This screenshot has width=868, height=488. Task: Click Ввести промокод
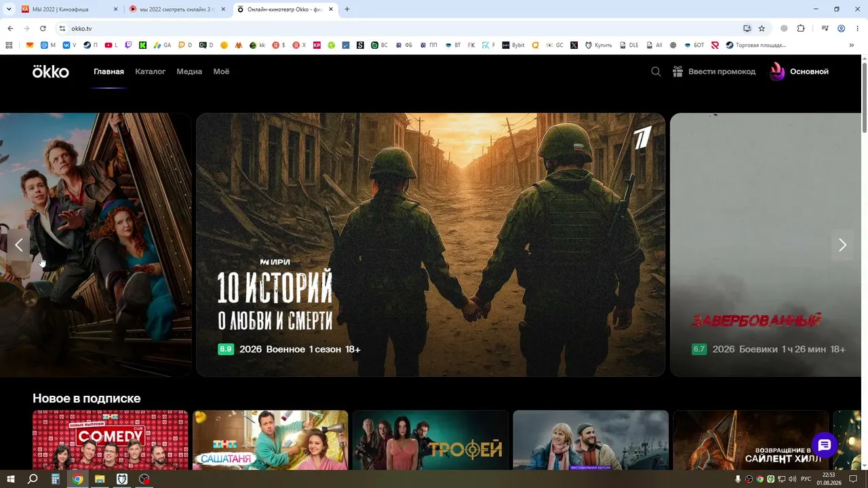(x=722, y=71)
